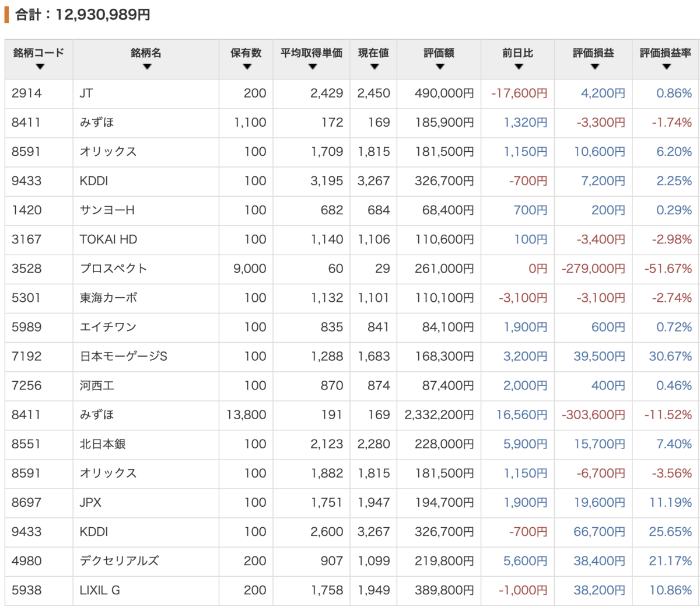Click the 9,000 holdings cell
Viewport: 700px width, 606px height.
point(250,269)
